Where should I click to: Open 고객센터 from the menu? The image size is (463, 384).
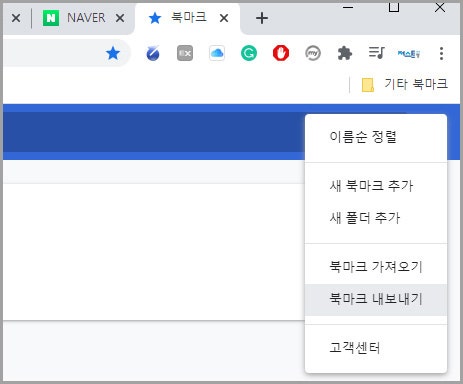tap(376, 348)
